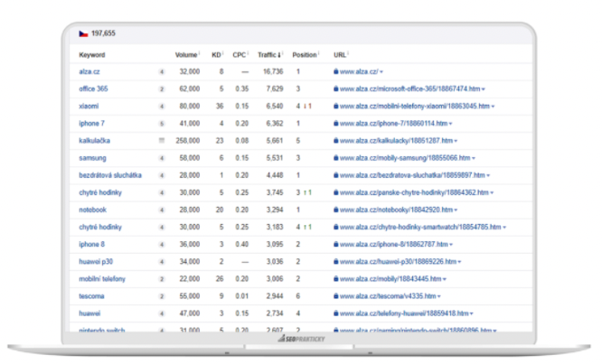Click the Czech flag icon next to 197,655
Screen dimensions: 602x364
tap(83, 33)
